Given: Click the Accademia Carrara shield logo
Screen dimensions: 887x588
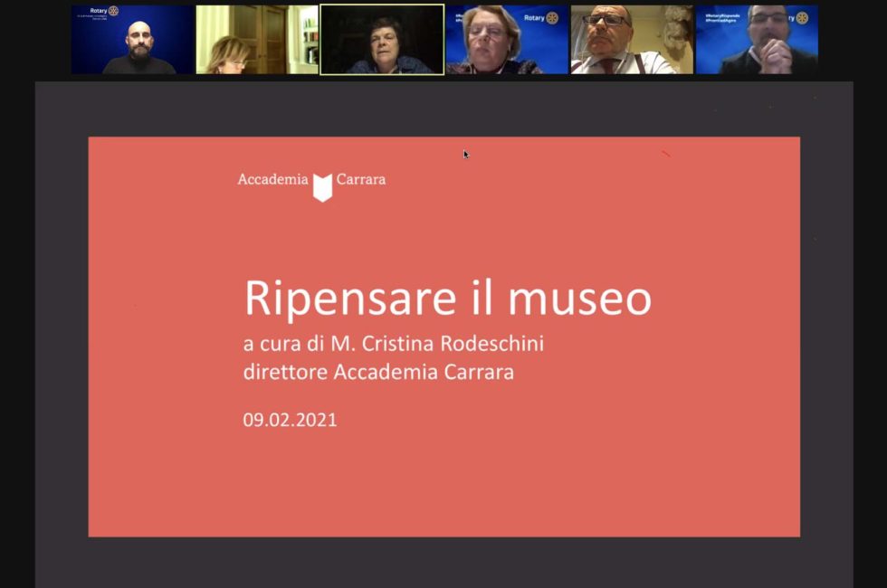Looking at the screenshot, I should pyautogui.click(x=322, y=186).
